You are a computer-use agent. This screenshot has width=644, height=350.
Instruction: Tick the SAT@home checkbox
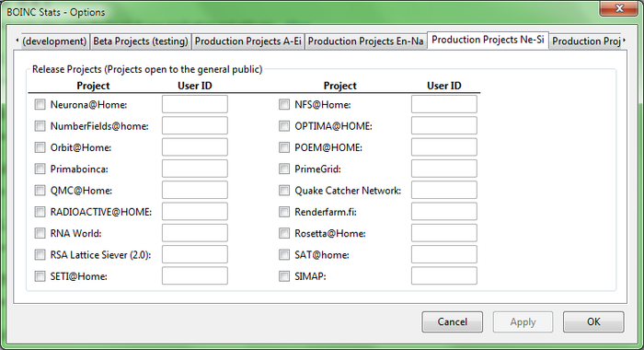pos(284,254)
